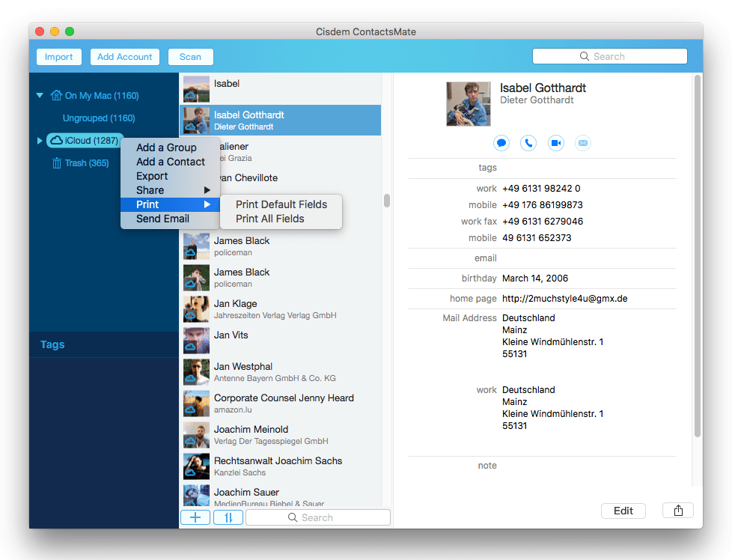Image resolution: width=732 pixels, height=560 pixels.
Task: Start a video call with the camera icon
Action: (x=555, y=142)
